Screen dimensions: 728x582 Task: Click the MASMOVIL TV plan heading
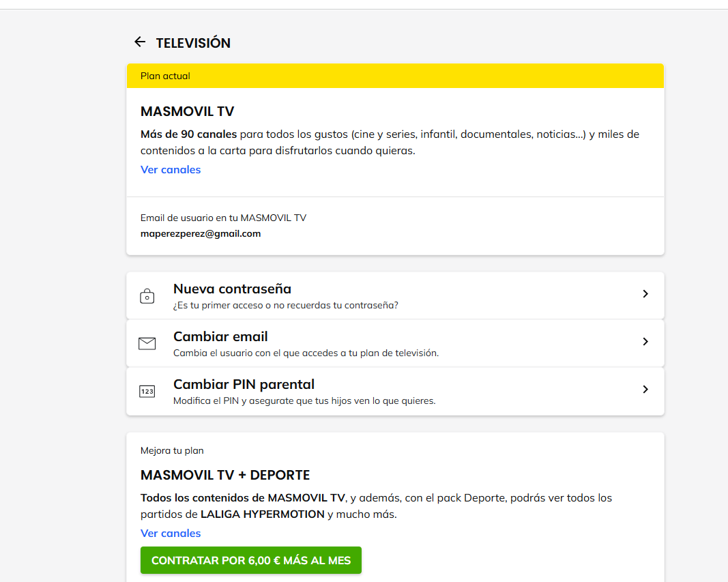tap(187, 111)
